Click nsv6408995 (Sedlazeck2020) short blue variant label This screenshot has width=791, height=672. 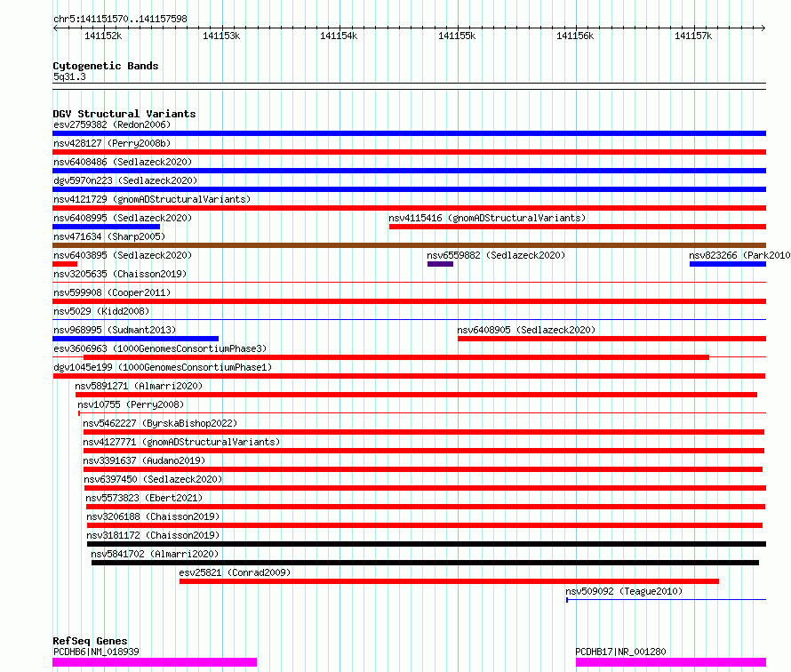(123, 218)
